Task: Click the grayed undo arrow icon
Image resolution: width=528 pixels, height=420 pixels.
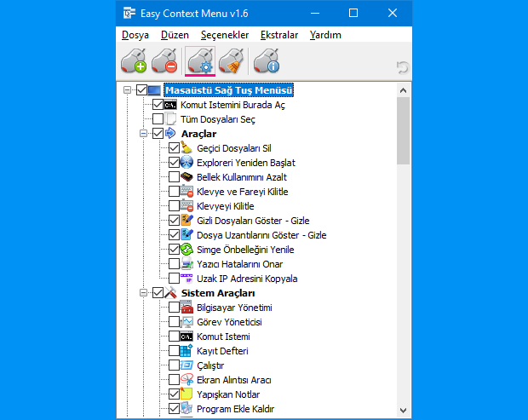Action: (x=401, y=66)
